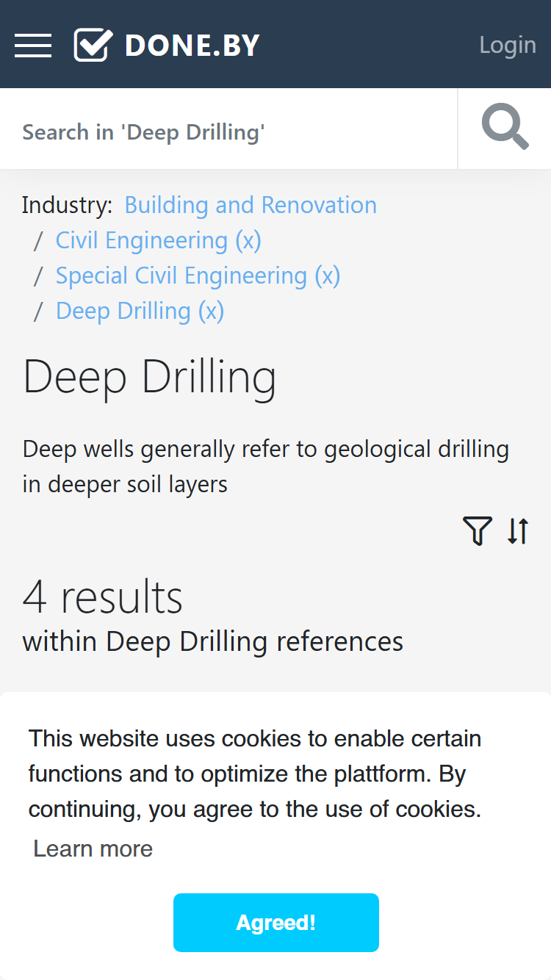
Task: Remove the Deep Drilling (x) breadcrumb filter
Action: point(140,311)
